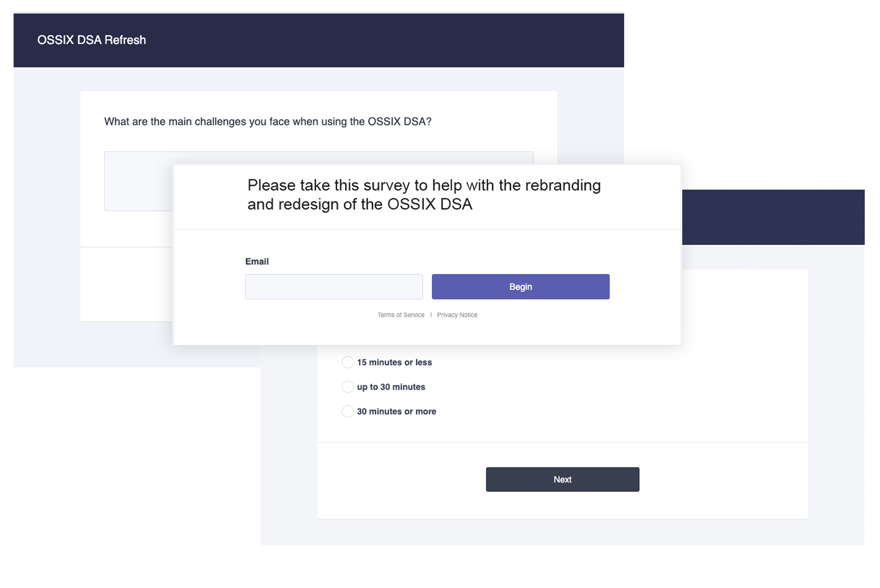Click the main challenges question text
The height and width of the screenshot is (588, 880).
click(268, 122)
